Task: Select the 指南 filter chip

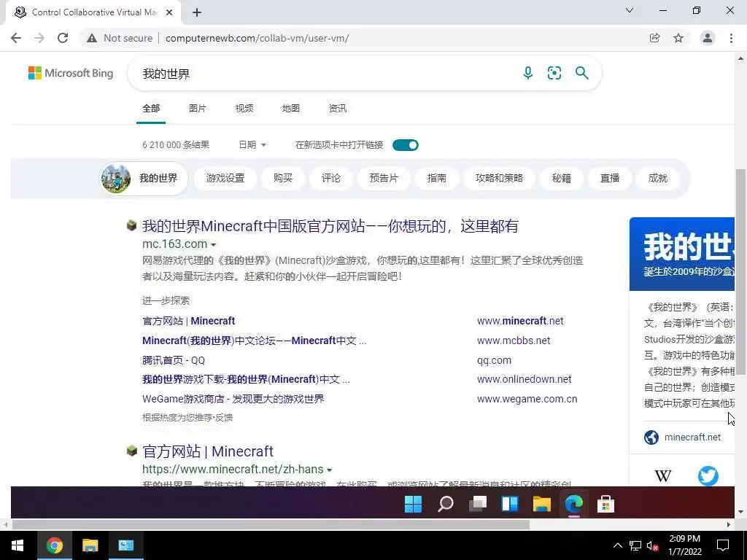Action: [x=437, y=178]
